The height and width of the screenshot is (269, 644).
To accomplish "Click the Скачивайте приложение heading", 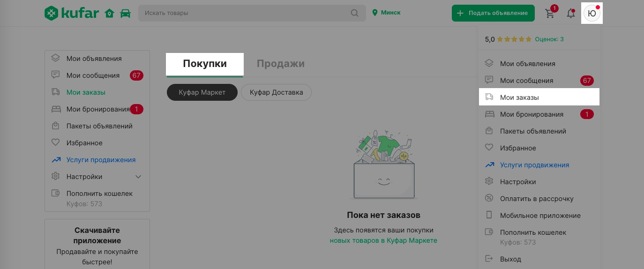I will coord(97,235).
